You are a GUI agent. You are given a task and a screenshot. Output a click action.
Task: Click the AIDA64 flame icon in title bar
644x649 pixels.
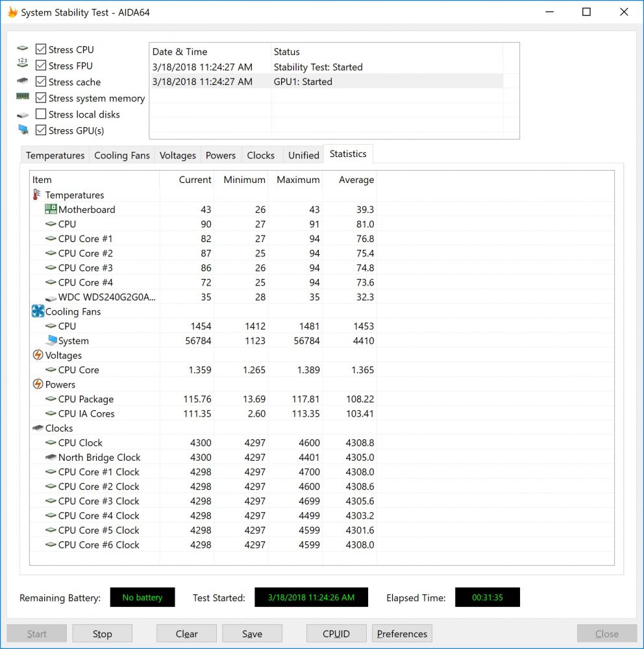click(12, 12)
